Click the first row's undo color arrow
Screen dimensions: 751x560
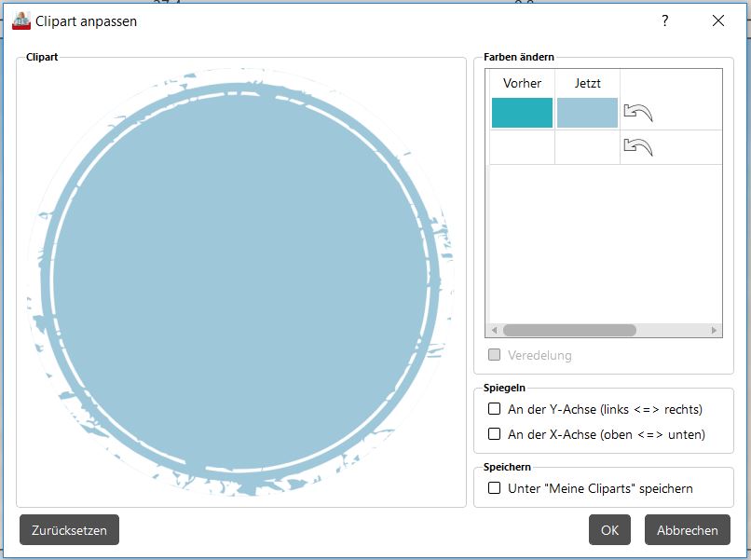[x=637, y=113]
